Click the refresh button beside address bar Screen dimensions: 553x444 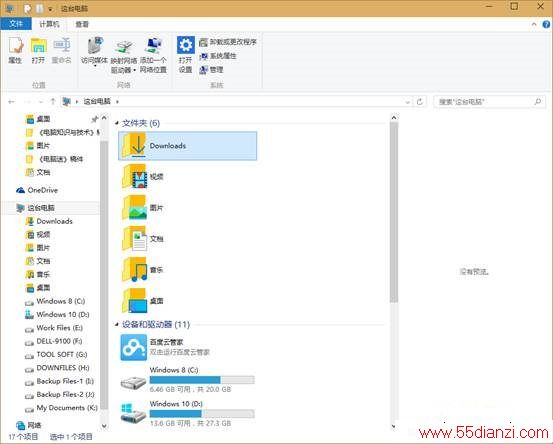pyautogui.click(x=420, y=102)
